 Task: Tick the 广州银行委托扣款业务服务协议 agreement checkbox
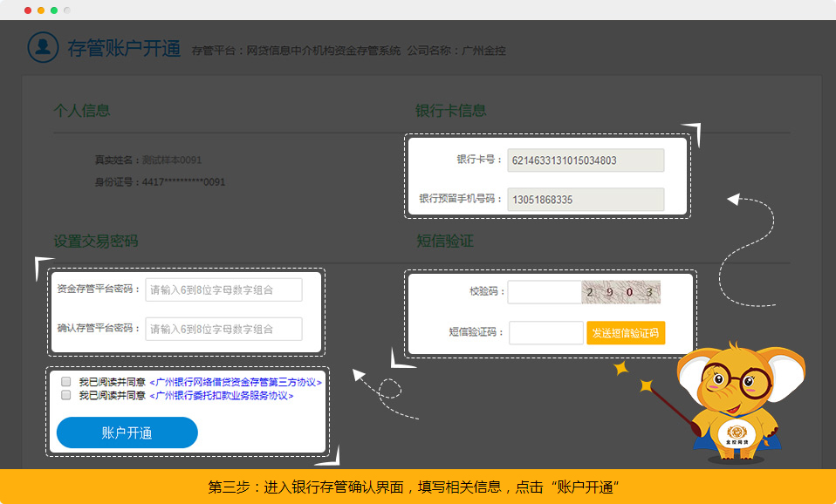point(66,395)
